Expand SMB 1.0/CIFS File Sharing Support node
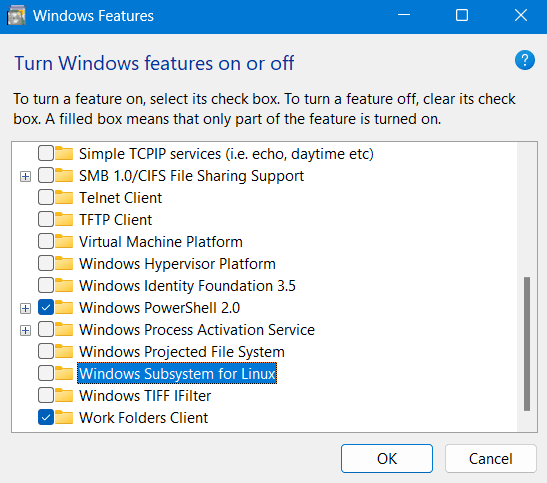The width and height of the screenshot is (547, 483). 25,176
